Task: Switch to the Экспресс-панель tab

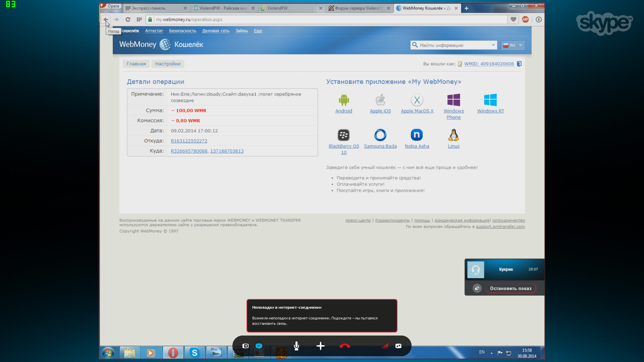Action: click(156, 8)
